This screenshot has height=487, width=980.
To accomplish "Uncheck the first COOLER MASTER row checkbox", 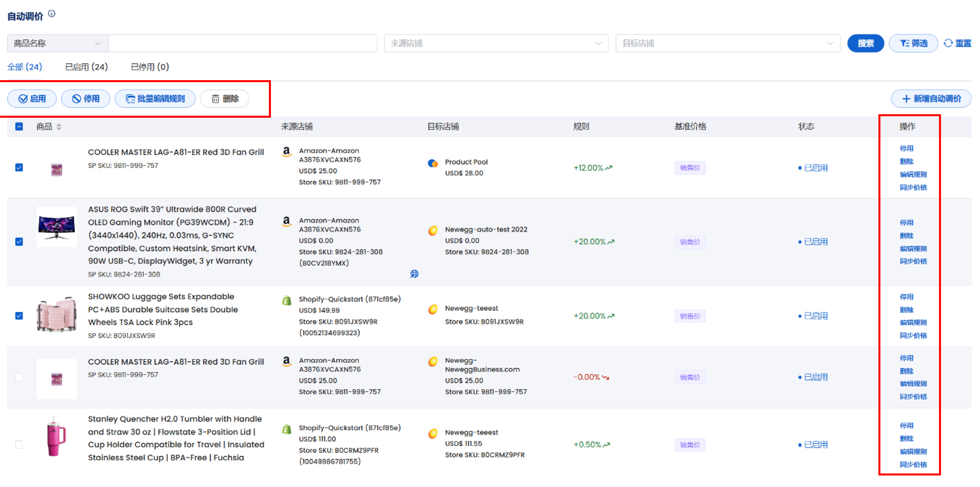I will pyautogui.click(x=19, y=167).
